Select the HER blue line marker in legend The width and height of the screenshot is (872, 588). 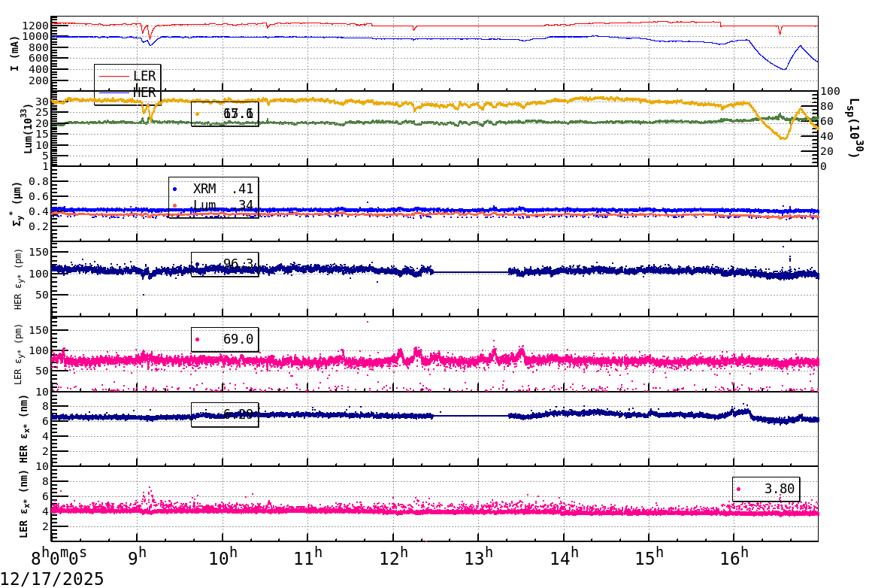coord(114,93)
